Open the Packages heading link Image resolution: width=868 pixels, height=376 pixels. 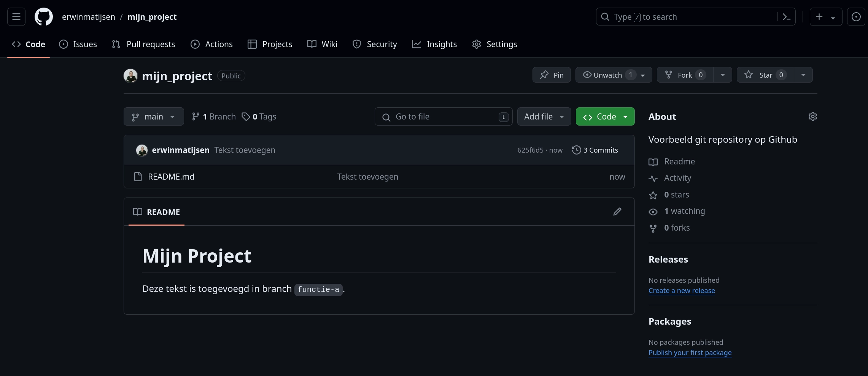click(x=670, y=322)
